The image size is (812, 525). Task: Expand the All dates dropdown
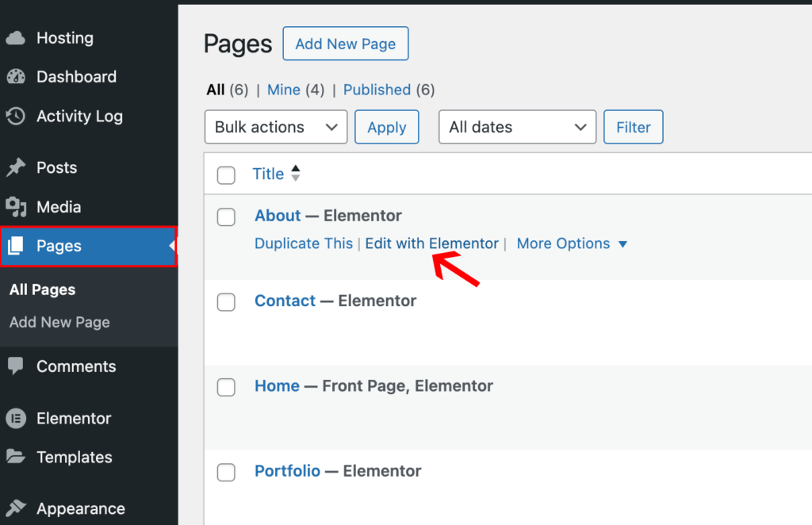click(517, 127)
